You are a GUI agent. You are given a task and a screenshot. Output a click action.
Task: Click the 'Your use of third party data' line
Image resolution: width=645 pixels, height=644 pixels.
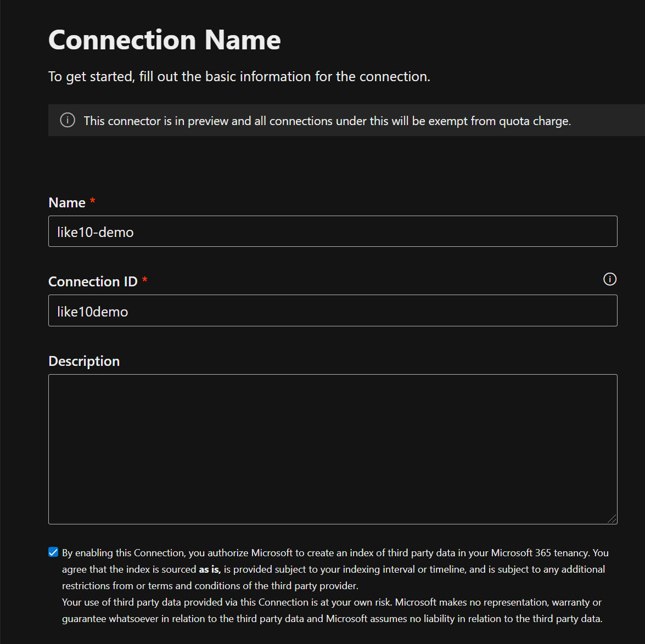[x=332, y=602]
